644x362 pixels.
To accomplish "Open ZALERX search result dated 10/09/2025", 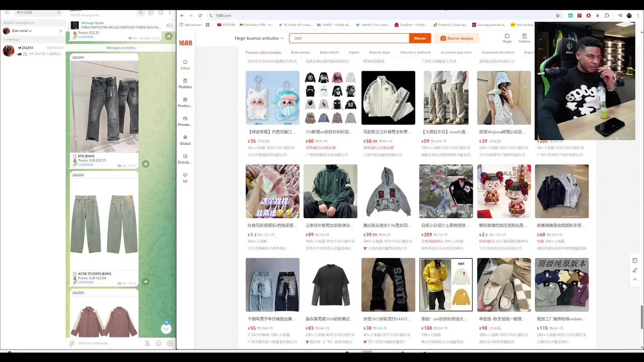I will tap(33, 51).
